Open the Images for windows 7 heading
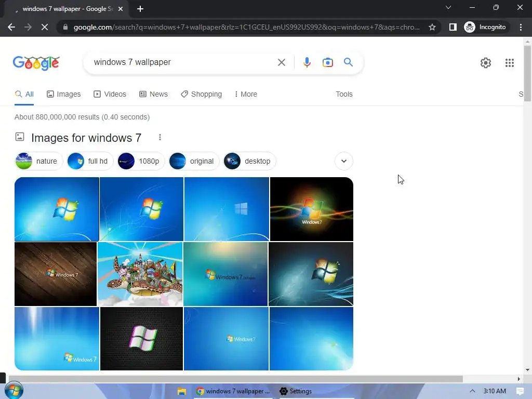The image size is (532, 399). click(x=86, y=138)
